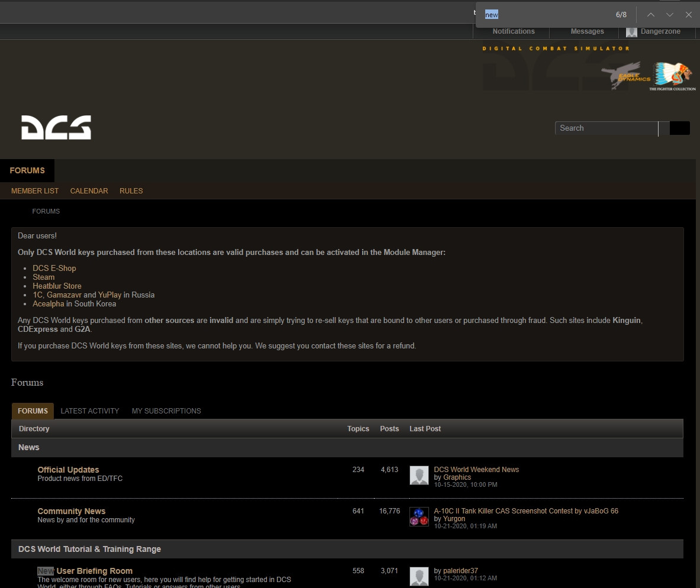Viewport: 700px width, 588px height.
Task: Click the Fighter Collection logo
Action: click(x=673, y=76)
